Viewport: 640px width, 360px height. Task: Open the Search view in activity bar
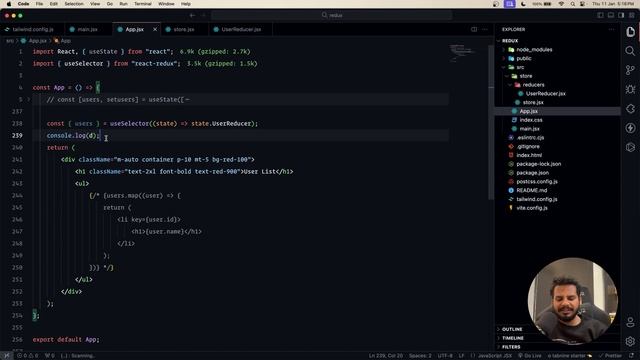click(x=630, y=51)
